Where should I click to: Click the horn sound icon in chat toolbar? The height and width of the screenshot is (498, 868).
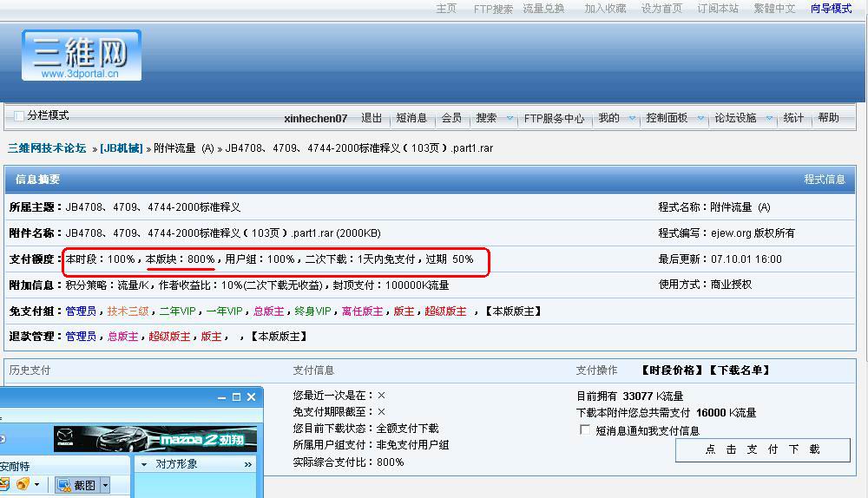point(23,484)
